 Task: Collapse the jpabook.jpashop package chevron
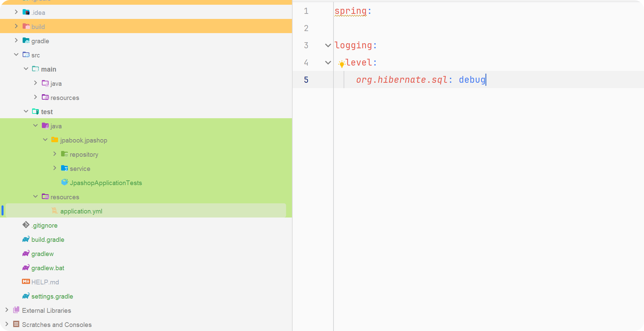(x=45, y=140)
